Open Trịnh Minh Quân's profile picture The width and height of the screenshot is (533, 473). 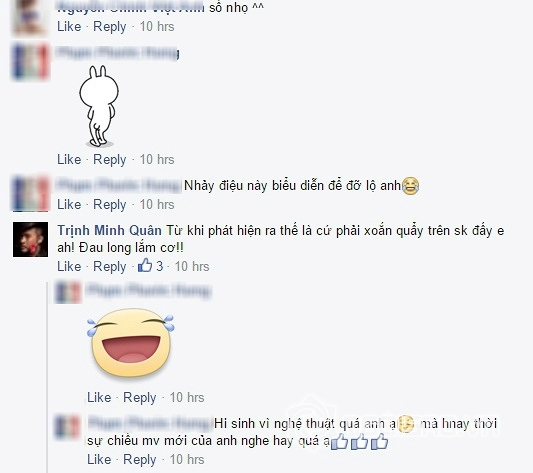tap(30, 239)
